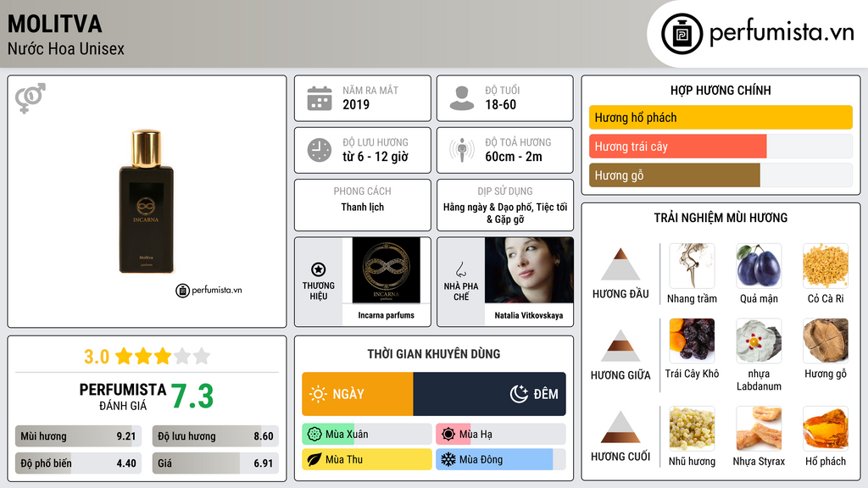The width and height of the screenshot is (868, 488).
Task: Click the MOLITVA title heading
Action: pos(55,25)
